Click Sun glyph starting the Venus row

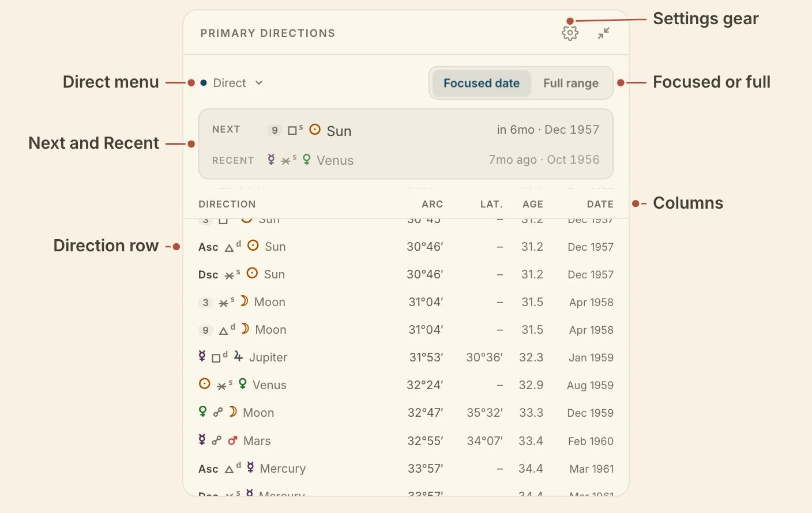pyautogui.click(x=205, y=384)
